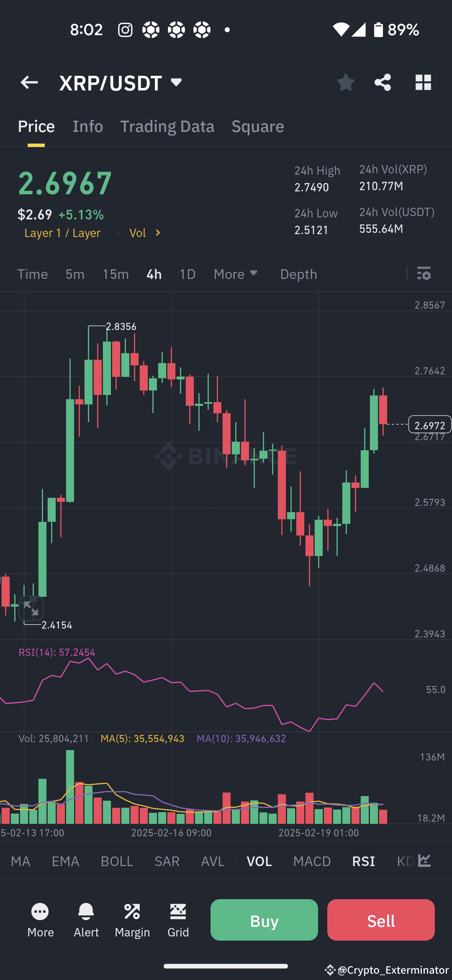Toggle the RSI indicator
452x980 pixels.
click(x=363, y=861)
